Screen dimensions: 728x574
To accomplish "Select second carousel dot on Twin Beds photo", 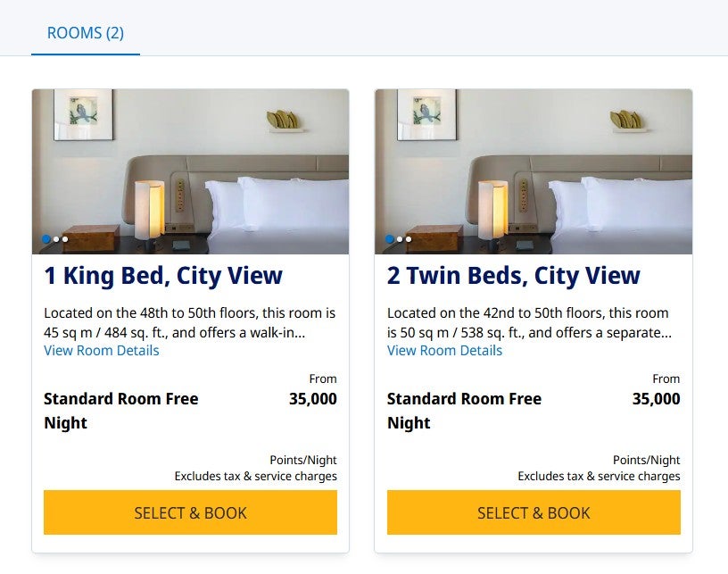I will tap(400, 239).
